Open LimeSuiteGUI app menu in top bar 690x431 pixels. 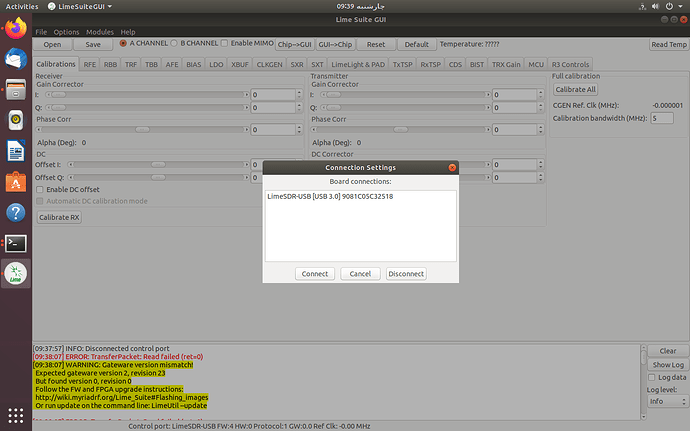(80, 6)
